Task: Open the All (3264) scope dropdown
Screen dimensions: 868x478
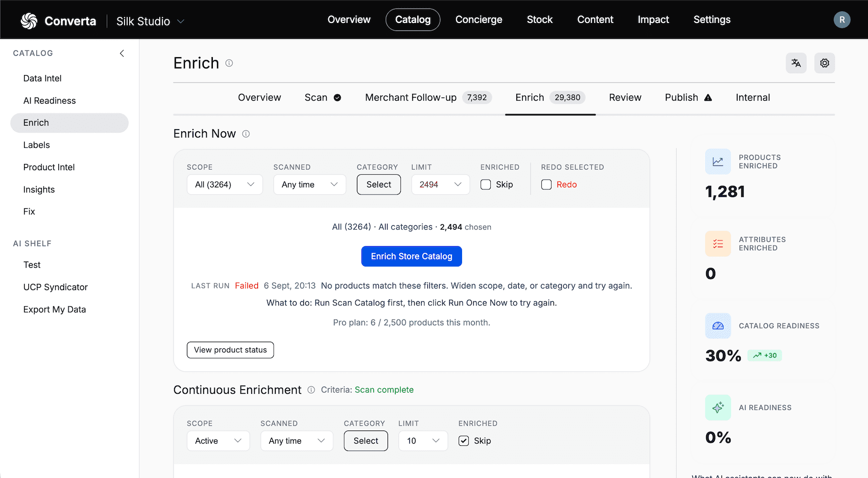Action: pyautogui.click(x=225, y=184)
